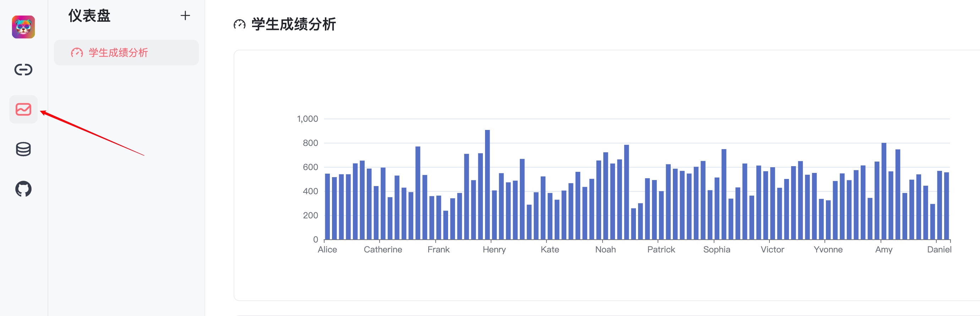The width and height of the screenshot is (980, 316).
Task: Click the Daniel x-axis label
Action: point(939,250)
